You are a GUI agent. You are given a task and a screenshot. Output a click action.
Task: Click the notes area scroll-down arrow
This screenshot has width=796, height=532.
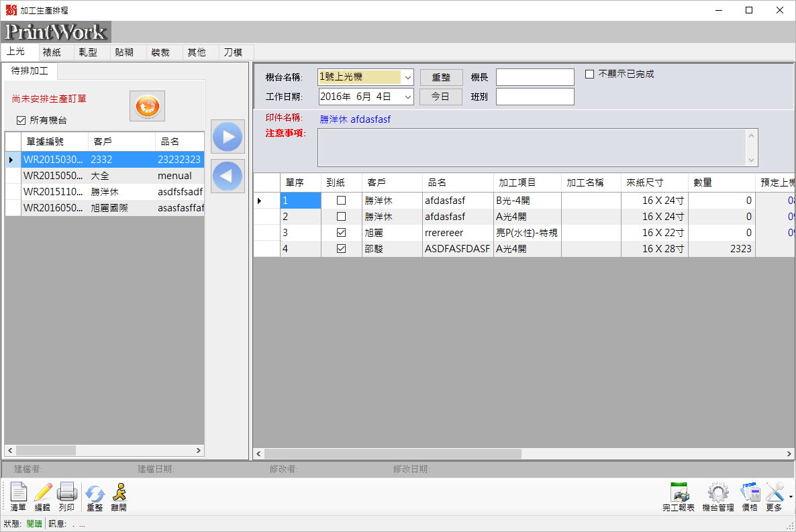(751, 160)
